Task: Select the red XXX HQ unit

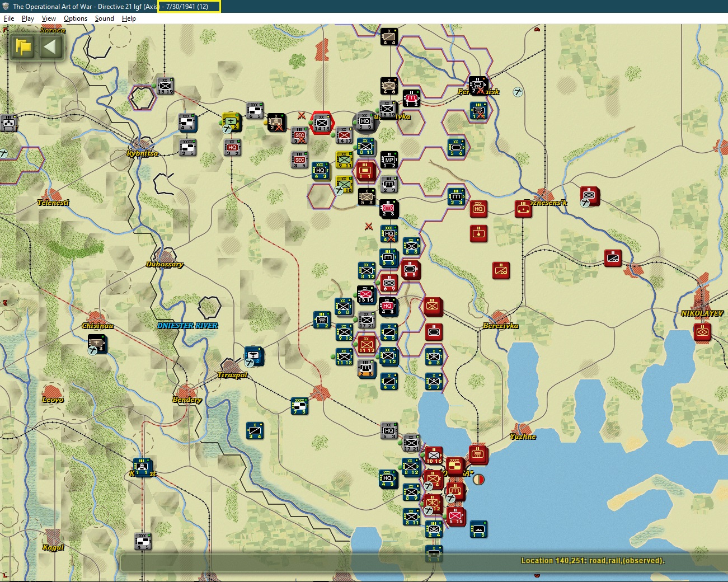Action: click(478, 209)
